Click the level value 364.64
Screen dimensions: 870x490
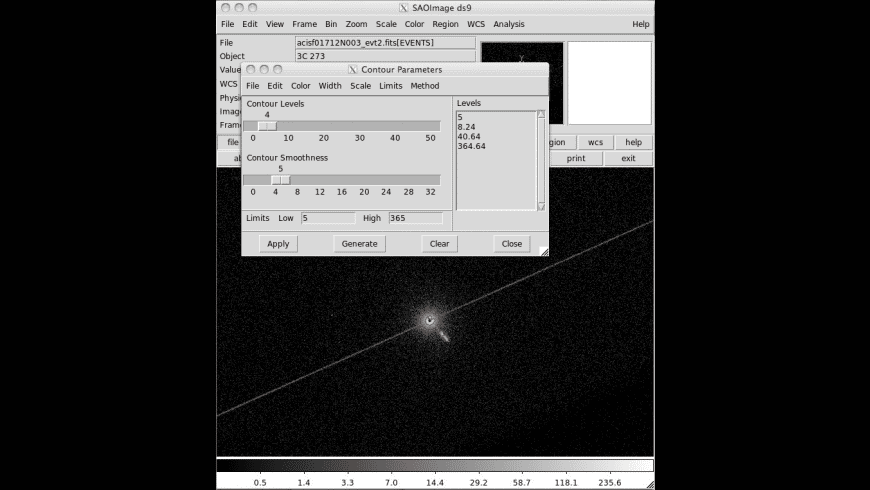[472, 146]
